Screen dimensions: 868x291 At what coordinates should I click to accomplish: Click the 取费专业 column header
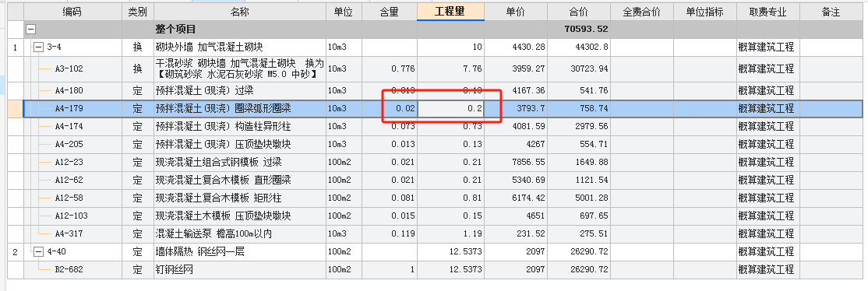767,12
